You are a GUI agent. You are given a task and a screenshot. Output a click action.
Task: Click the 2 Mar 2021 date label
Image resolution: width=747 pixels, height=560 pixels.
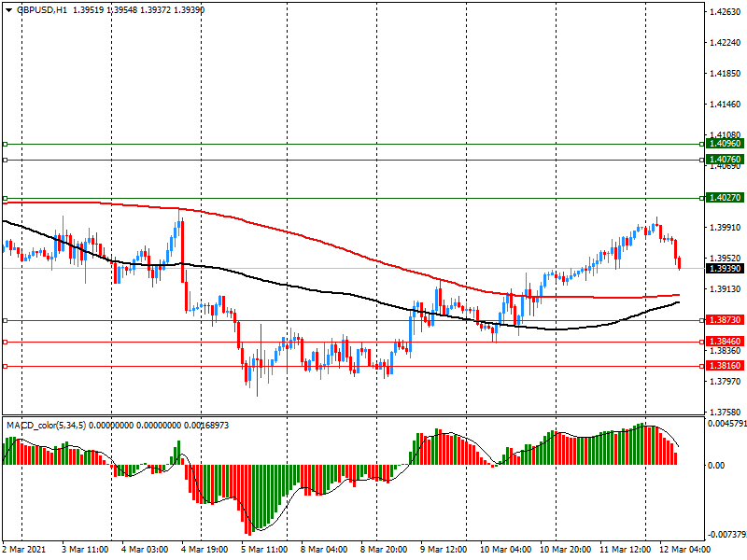(x=24, y=550)
